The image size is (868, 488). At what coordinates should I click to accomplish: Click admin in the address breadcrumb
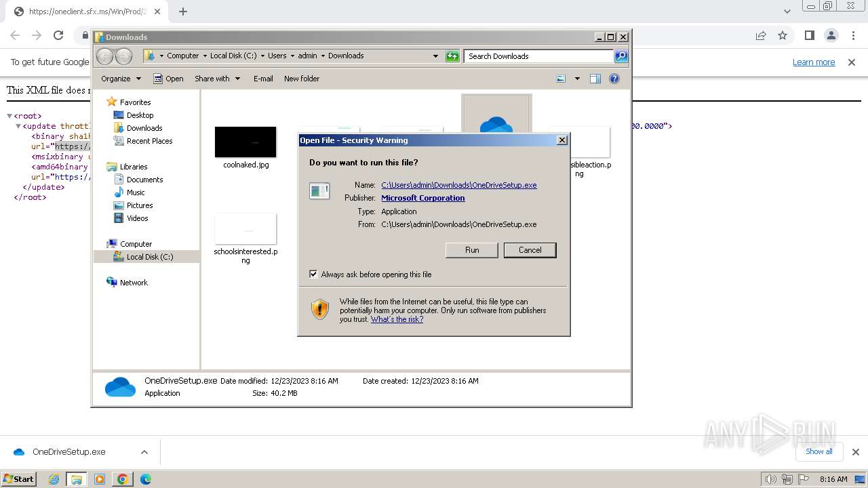[x=307, y=56]
